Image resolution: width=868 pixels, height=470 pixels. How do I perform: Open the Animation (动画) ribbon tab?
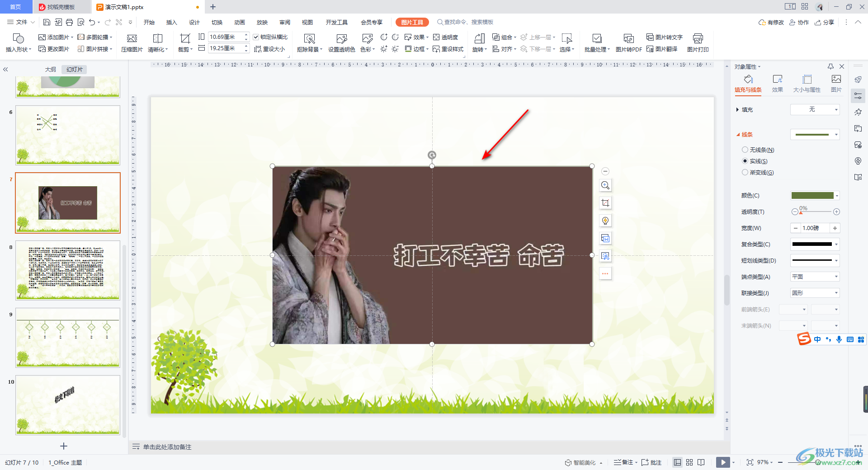(x=240, y=22)
